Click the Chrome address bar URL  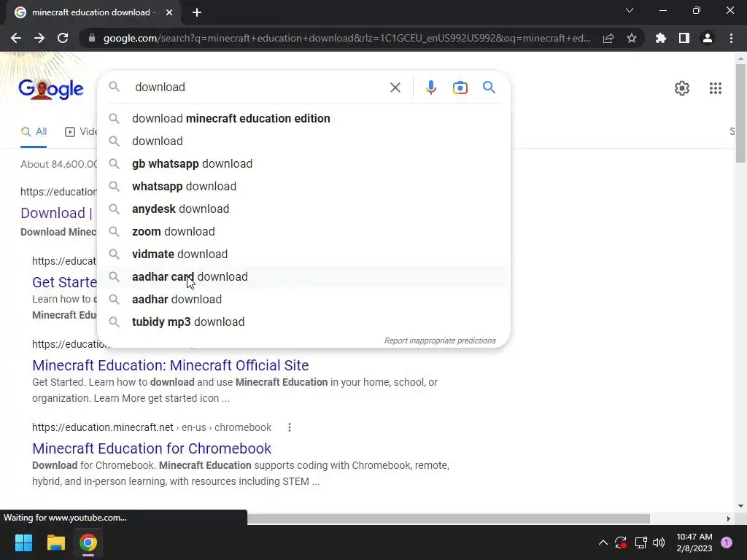(347, 38)
